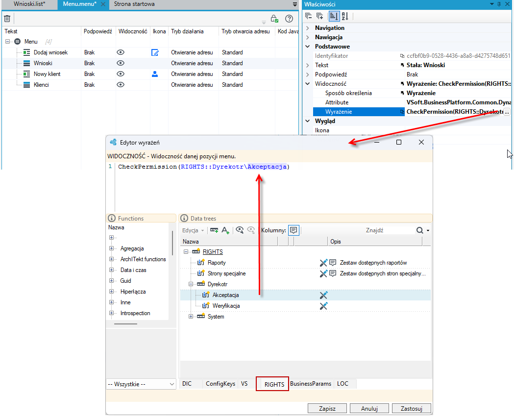Click the add text 'A+' icon in Data trees
514x420 pixels.
[225, 230]
